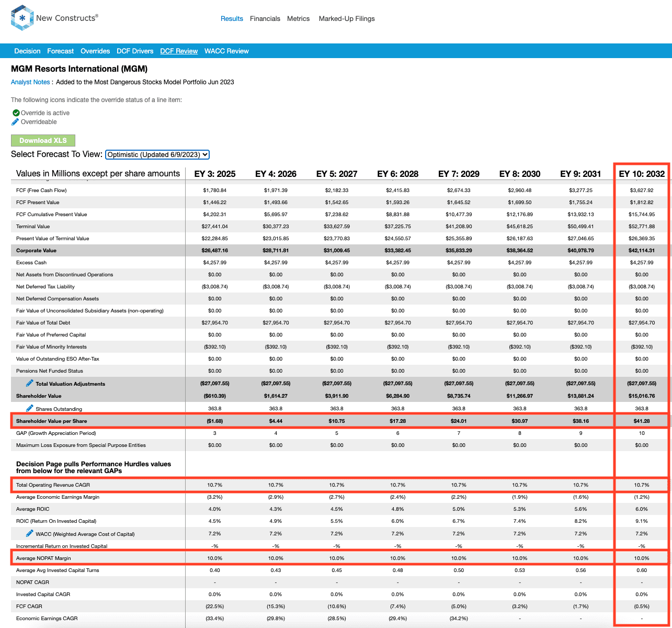Click the green Override is active checkmark icon

point(16,113)
